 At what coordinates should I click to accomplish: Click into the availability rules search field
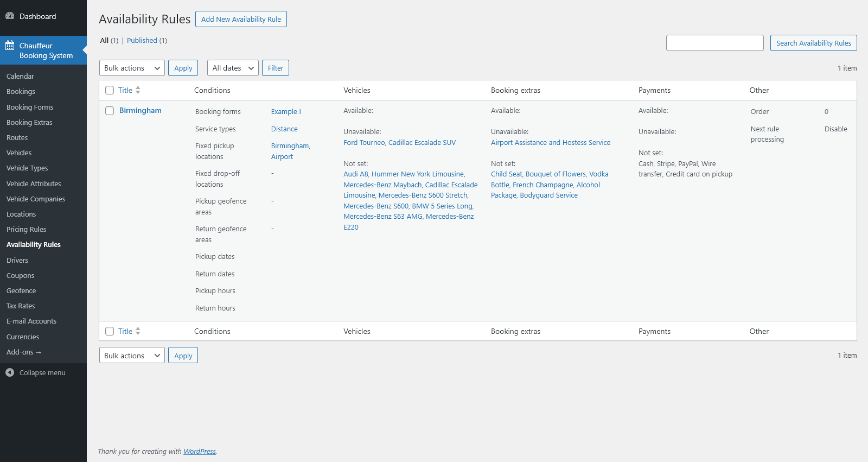point(714,43)
